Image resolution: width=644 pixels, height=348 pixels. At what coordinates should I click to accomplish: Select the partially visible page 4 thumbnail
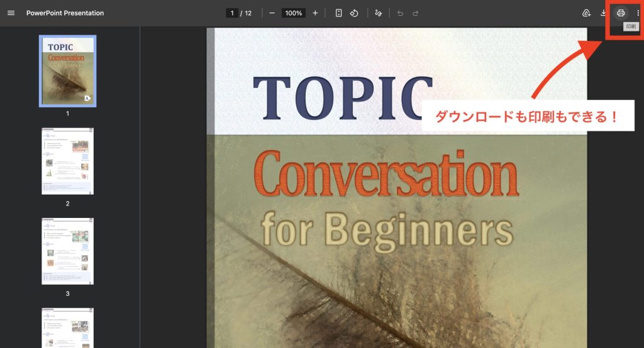click(x=68, y=328)
